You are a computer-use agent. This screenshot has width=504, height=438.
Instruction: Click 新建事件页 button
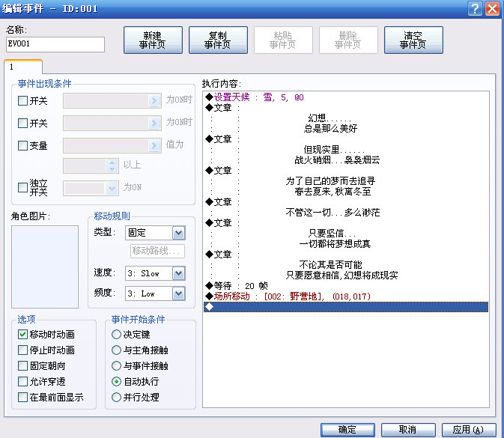point(153,40)
